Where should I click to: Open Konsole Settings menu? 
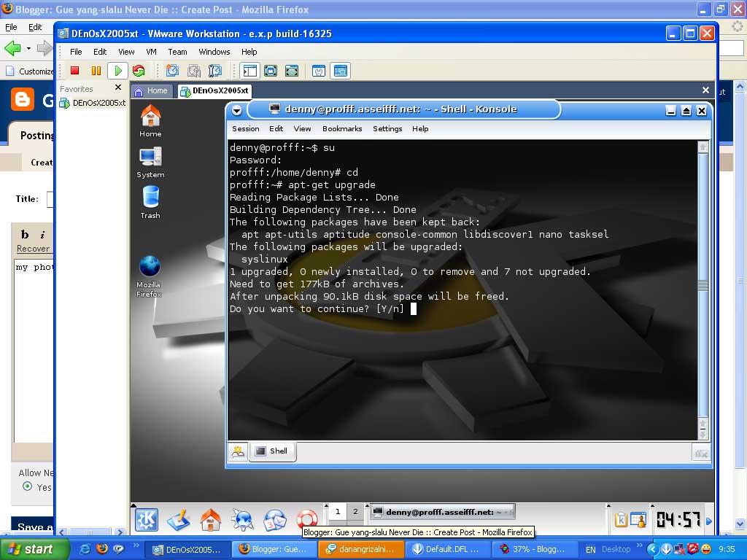(x=387, y=128)
